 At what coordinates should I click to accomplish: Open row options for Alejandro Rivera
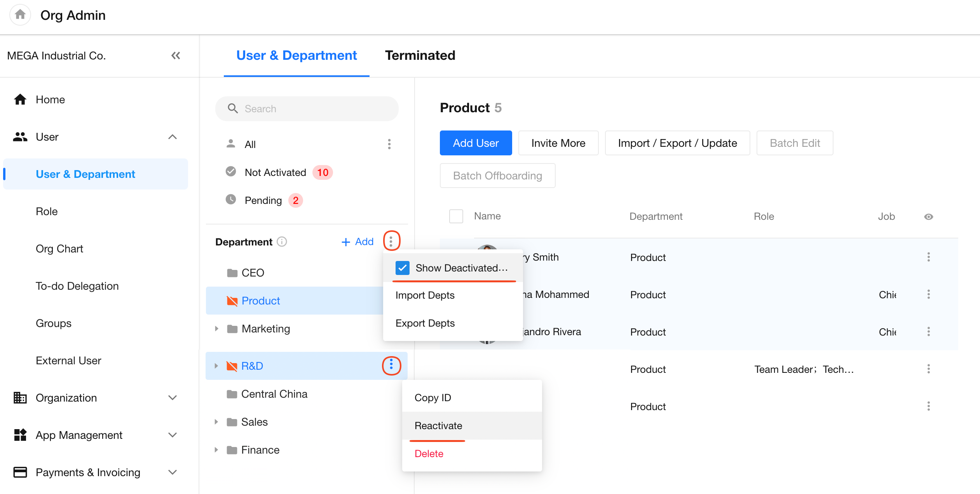(928, 332)
